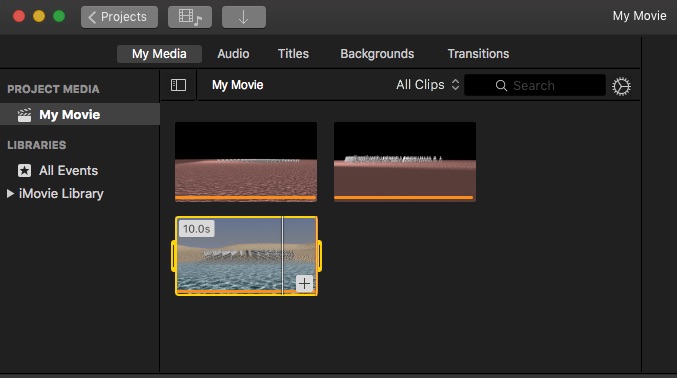677x378 pixels.
Task: Select the flat brown terrain clip thumbnail
Action: tap(405, 162)
